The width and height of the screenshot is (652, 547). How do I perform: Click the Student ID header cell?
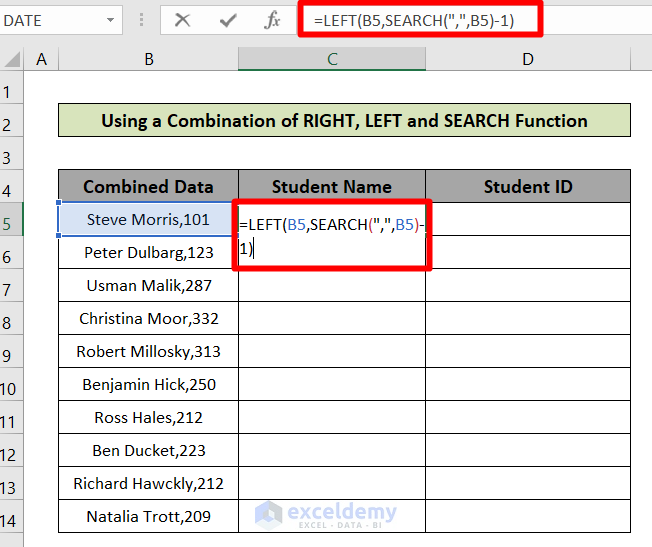[528, 186]
